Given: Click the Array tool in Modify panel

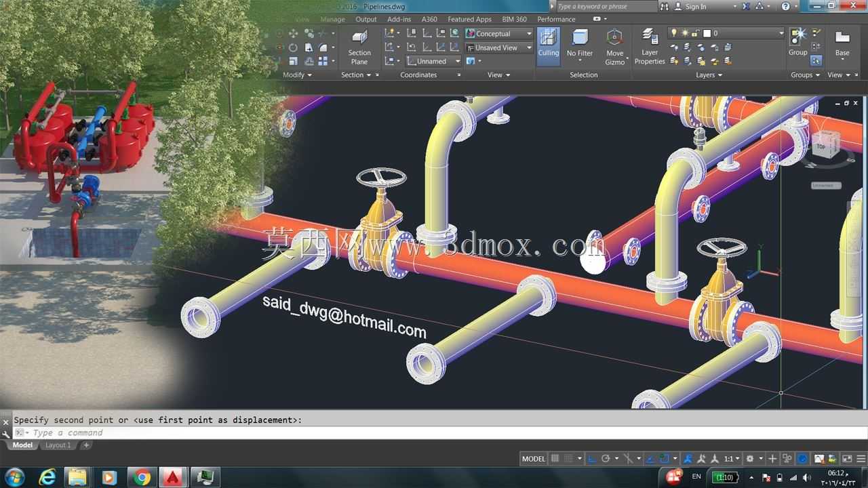Looking at the screenshot, I should point(323,61).
